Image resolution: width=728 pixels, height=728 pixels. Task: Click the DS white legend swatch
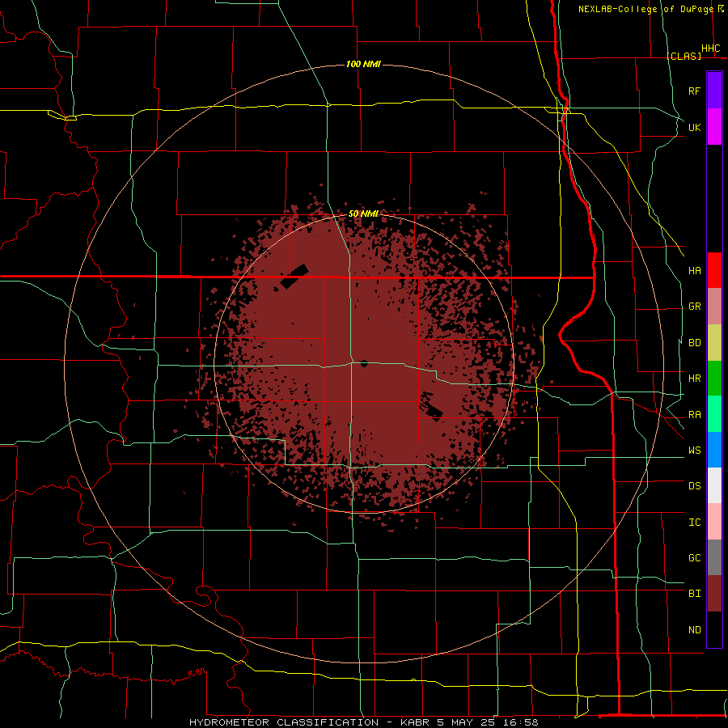coord(714,485)
